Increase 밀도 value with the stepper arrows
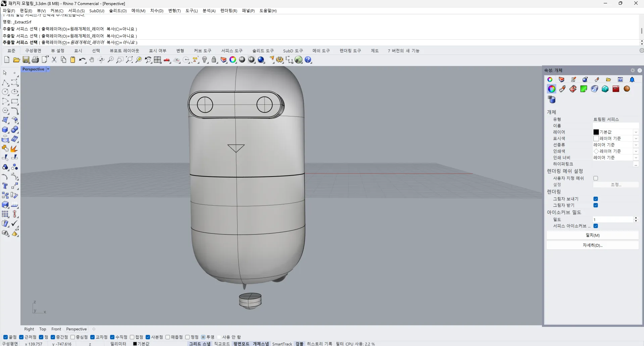The height and width of the screenshot is (346, 644). pos(636,218)
